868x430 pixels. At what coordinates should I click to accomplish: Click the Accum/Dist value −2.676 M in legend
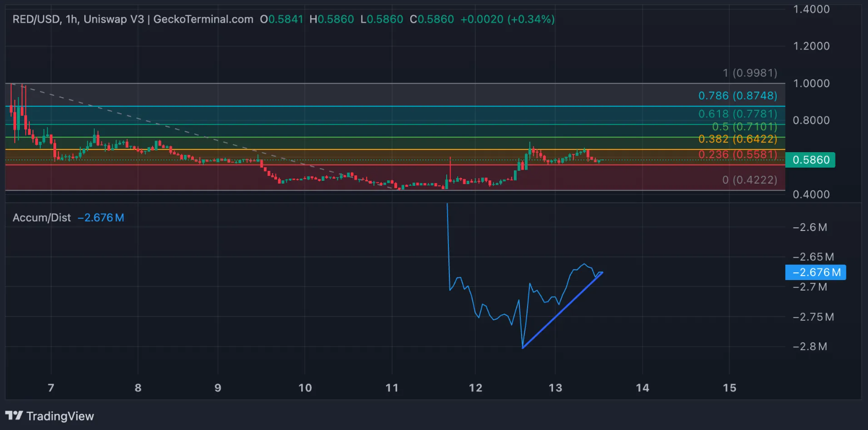pyautogui.click(x=101, y=218)
